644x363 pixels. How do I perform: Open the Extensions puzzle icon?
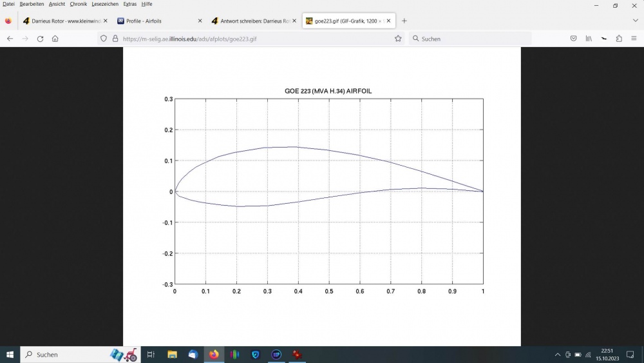(x=619, y=39)
